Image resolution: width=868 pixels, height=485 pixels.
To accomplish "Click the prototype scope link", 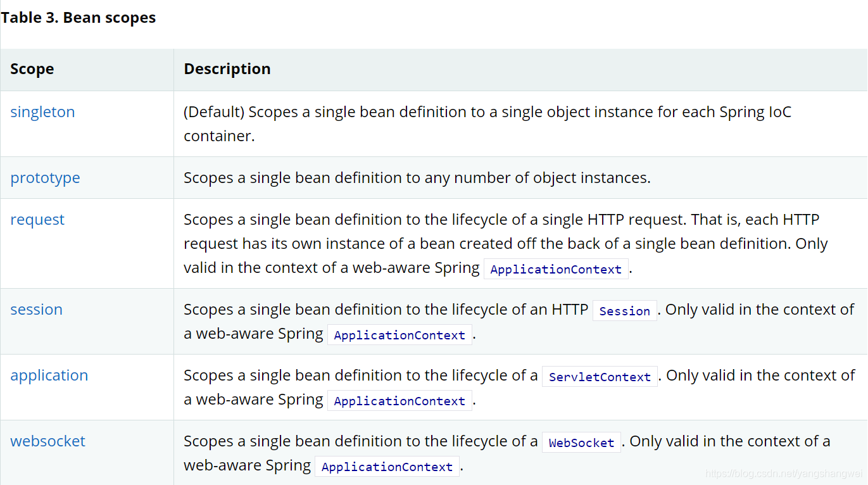I will coord(45,178).
